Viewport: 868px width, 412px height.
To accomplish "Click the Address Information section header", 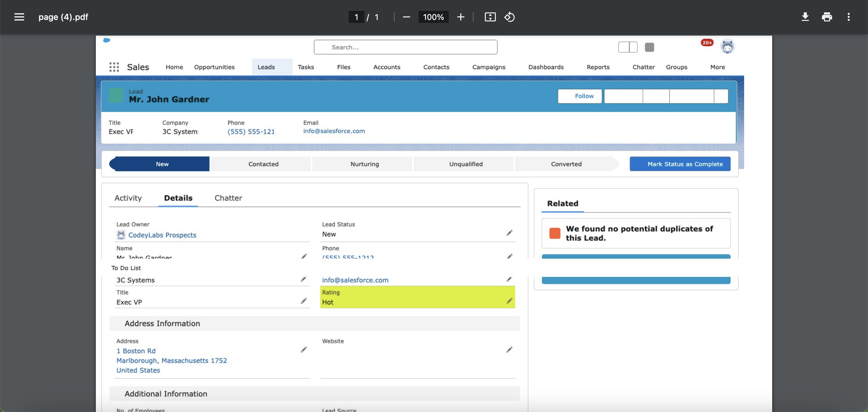I will coord(314,323).
